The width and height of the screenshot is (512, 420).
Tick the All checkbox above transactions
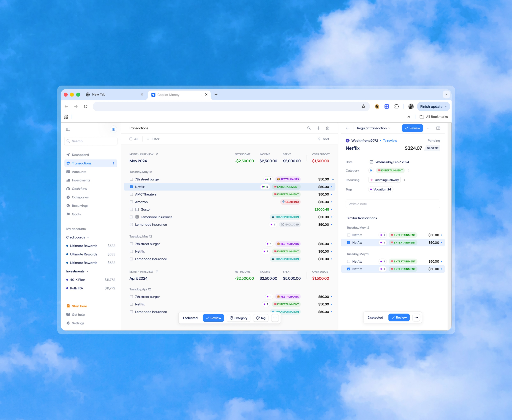(x=131, y=139)
